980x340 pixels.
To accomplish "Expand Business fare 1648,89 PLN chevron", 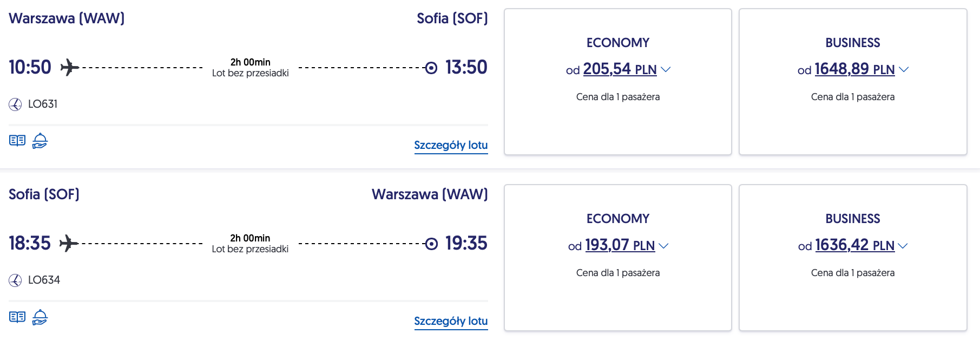I will coord(904,69).
